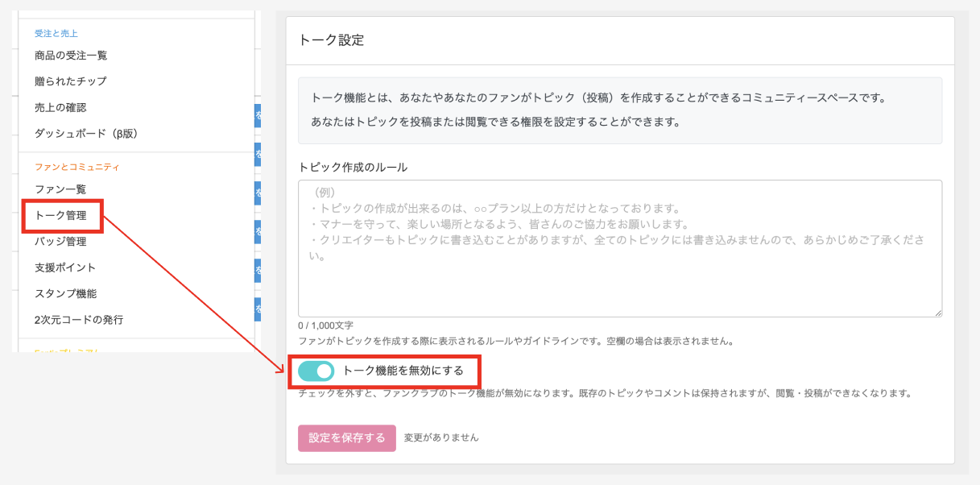Viewport: 980px width, 485px height.
Task: Click the 受注と売上 section header
Action: point(56,34)
